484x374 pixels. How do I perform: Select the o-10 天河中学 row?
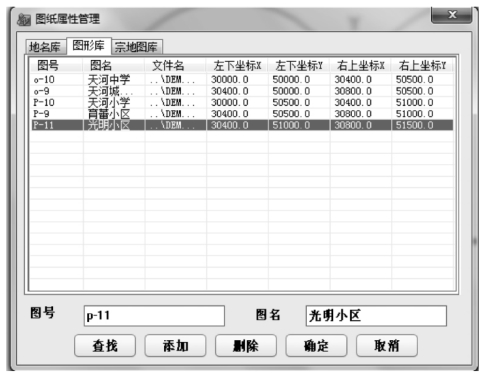pos(242,80)
